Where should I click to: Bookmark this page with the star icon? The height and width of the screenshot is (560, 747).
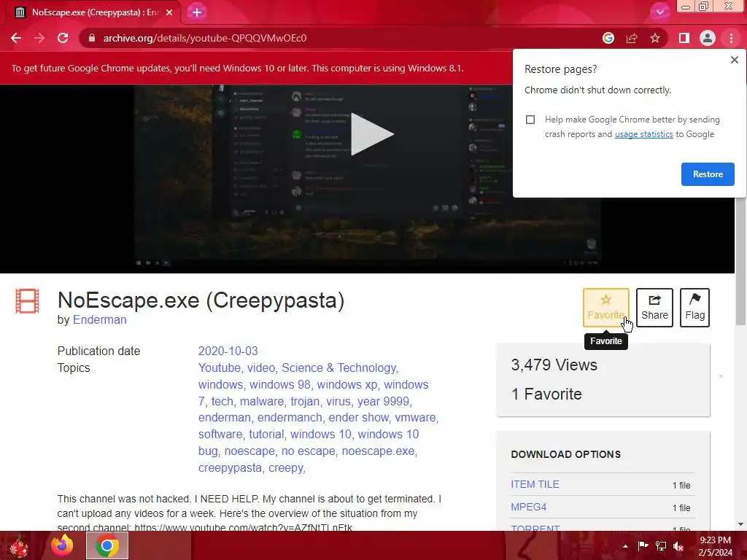(x=655, y=38)
